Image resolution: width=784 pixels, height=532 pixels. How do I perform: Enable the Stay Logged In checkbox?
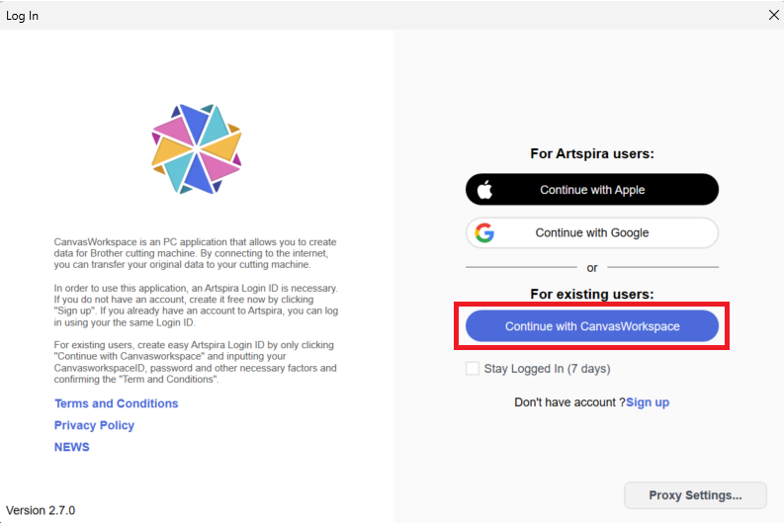tap(472, 369)
